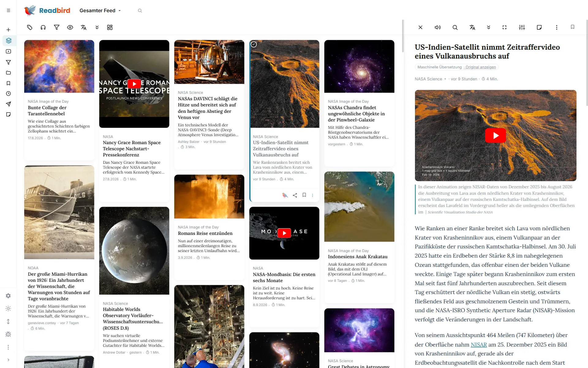Click the old ship photo thumbnail
Viewport: 588px width, 368px height.
click(x=59, y=212)
